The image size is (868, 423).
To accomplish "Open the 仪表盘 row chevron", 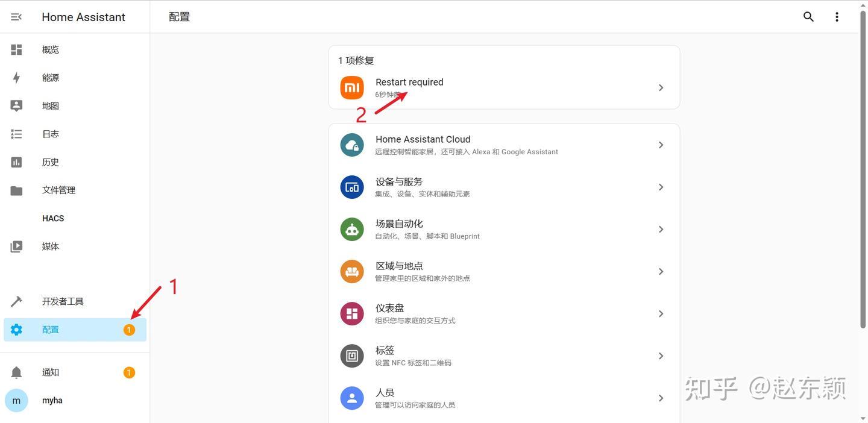I will (x=661, y=314).
